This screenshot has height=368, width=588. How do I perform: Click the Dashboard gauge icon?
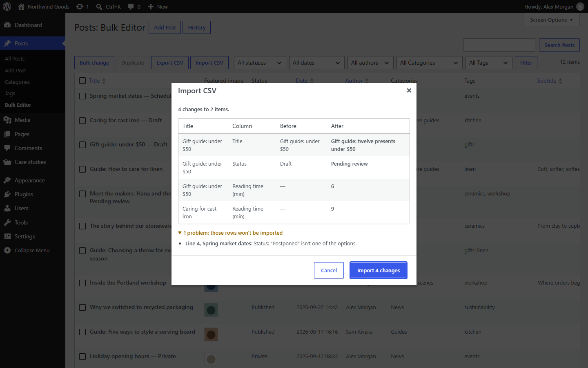coord(7,25)
